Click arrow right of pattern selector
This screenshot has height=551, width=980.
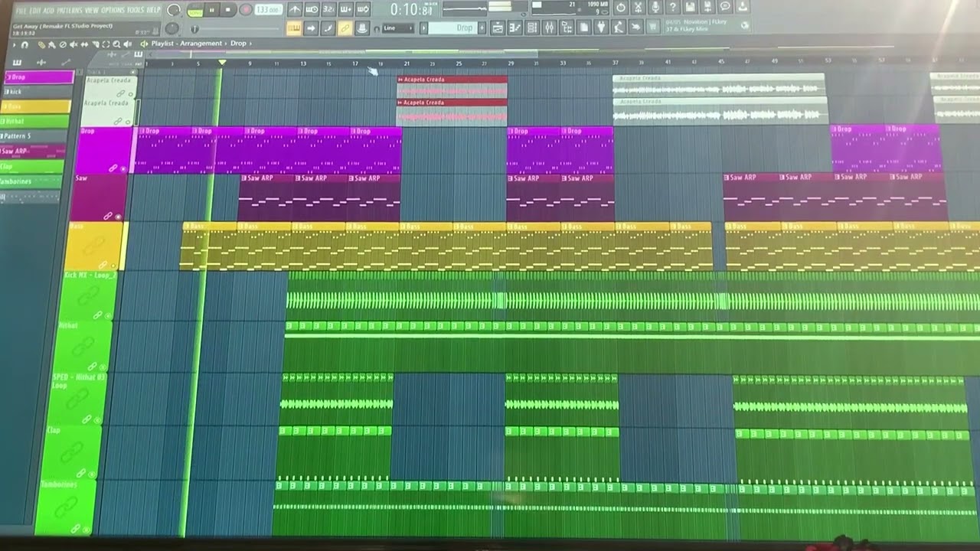pos(482,28)
